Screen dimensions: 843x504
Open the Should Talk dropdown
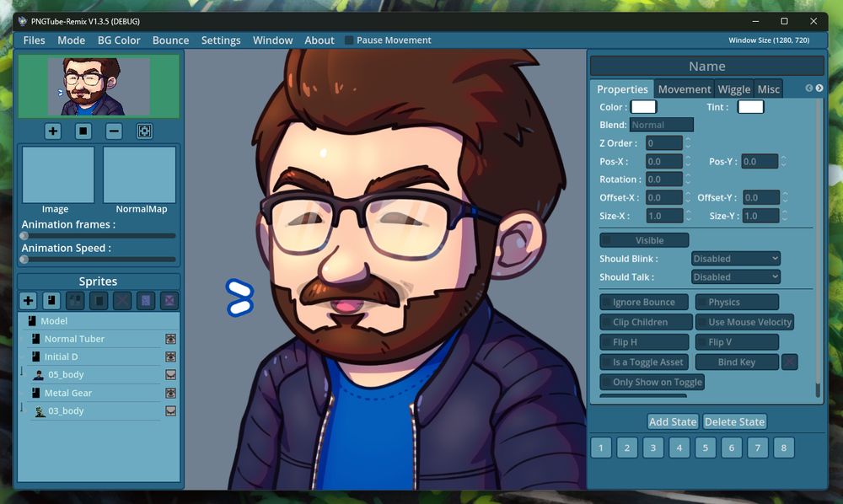coord(735,276)
